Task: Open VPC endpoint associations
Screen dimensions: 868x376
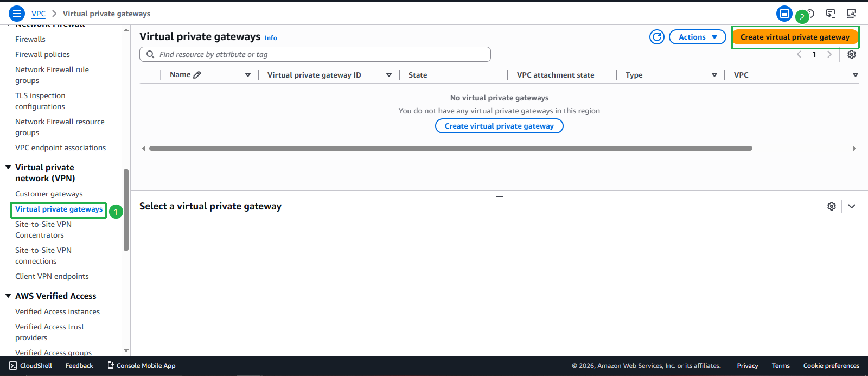Action: pyautogui.click(x=61, y=148)
